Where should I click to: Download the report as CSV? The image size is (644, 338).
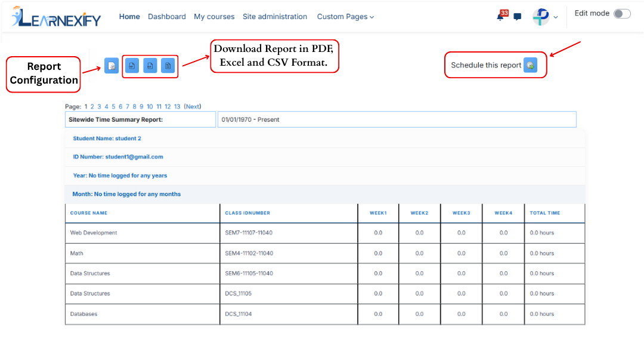[x=168, y=65]
